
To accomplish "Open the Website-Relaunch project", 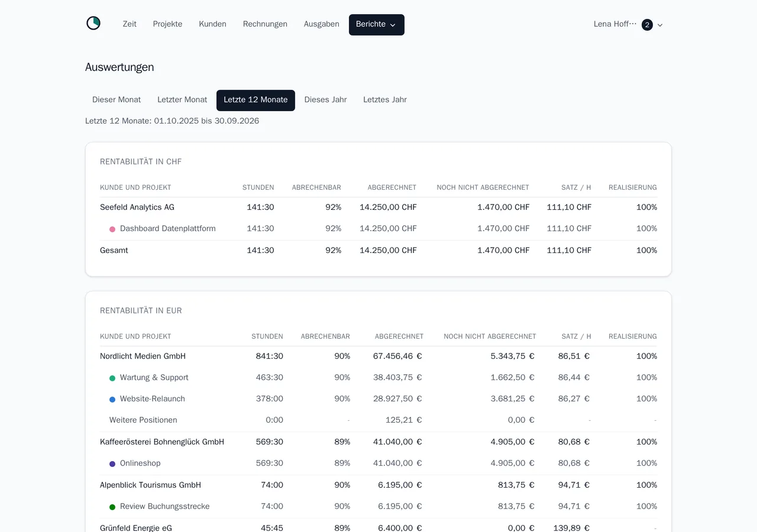I will (x=153, y=399).
